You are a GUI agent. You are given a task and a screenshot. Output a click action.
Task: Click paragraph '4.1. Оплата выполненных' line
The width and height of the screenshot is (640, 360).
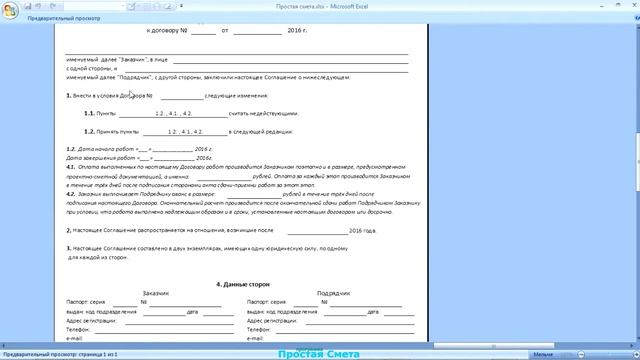coord(236,167)
